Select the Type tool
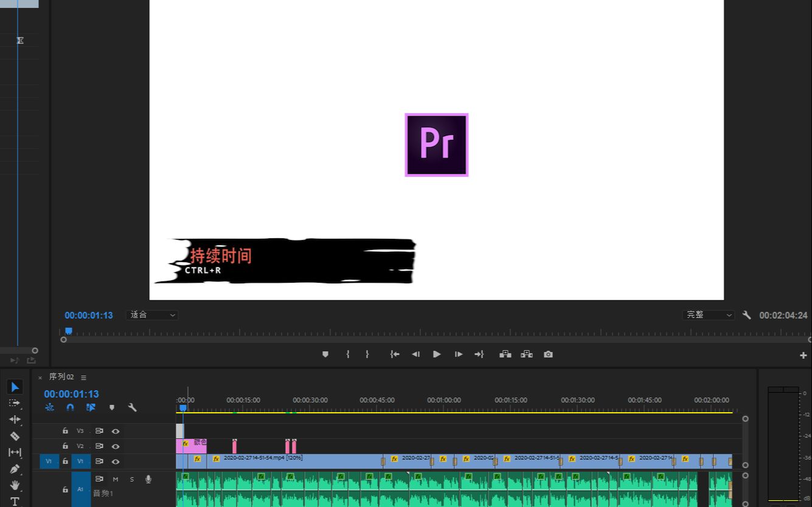 [15, 501]
